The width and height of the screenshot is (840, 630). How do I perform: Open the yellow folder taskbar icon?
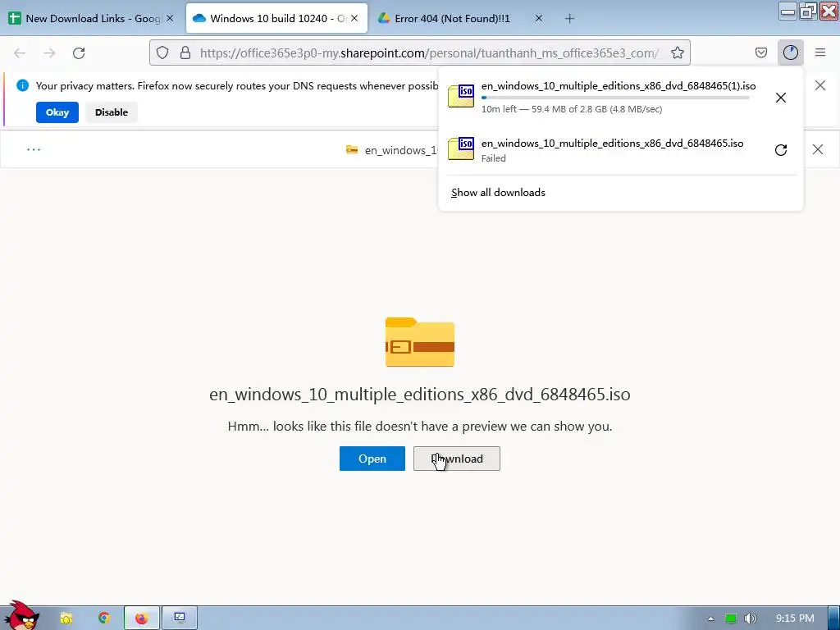(x=66, y=619)
